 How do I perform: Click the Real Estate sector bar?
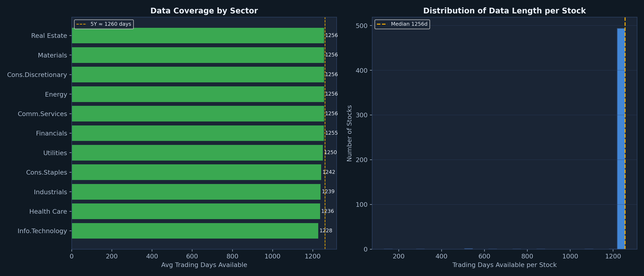point(198,36)
